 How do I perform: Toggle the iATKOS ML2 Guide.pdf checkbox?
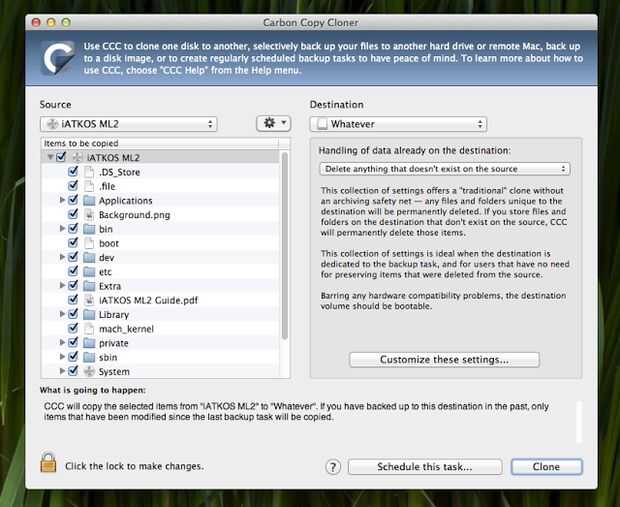[x=73, y=299]
